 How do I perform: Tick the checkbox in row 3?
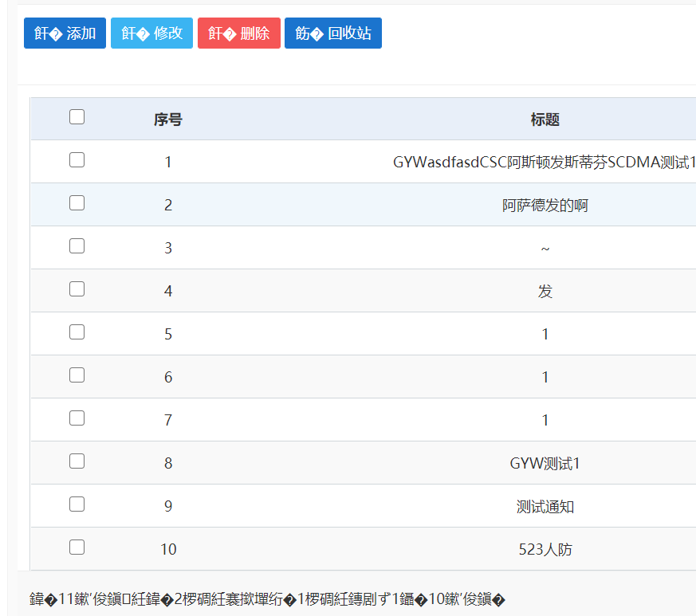77,246
